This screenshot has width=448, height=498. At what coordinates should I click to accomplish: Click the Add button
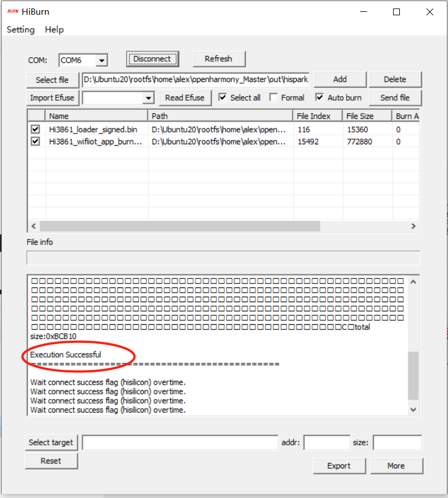click(x=340, y=79)
